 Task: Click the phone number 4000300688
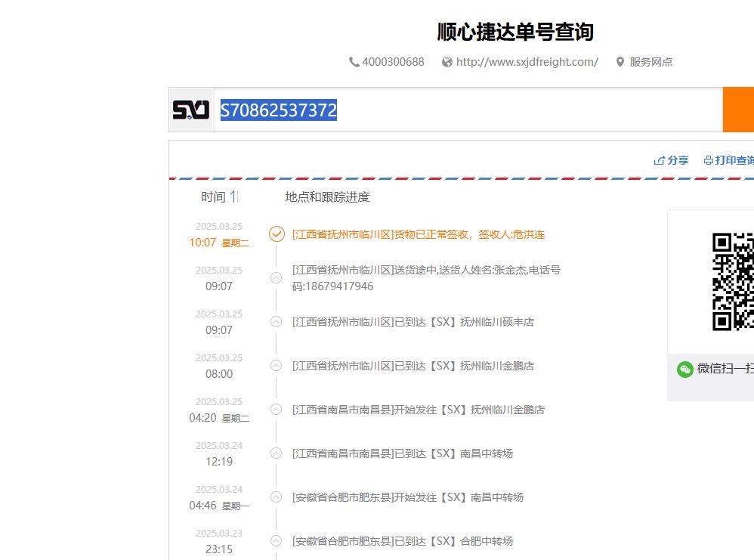click(x=394, y=62)
